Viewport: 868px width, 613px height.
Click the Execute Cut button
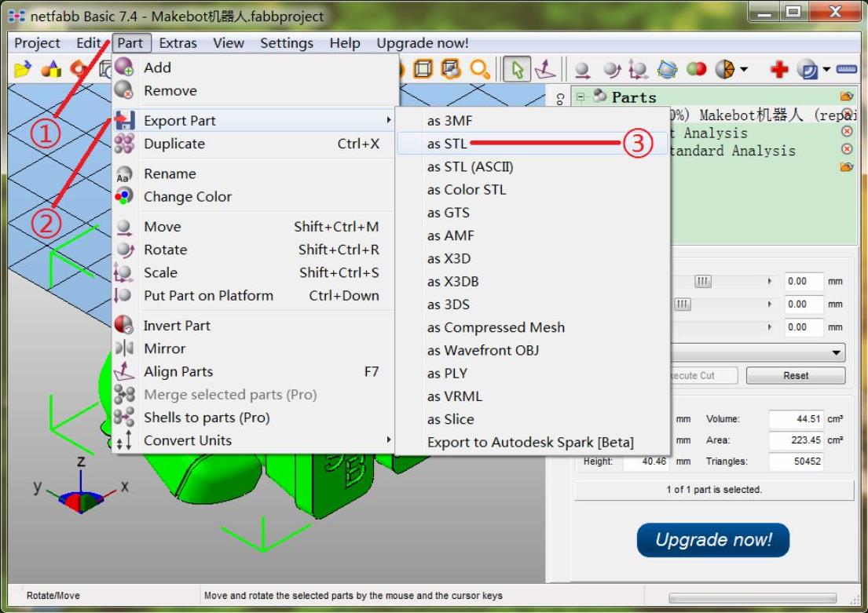[705, 375]
